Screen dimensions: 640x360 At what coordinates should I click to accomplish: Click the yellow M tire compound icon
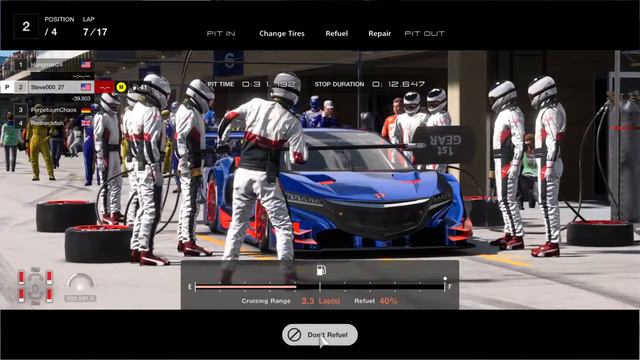tap(121, 87)
